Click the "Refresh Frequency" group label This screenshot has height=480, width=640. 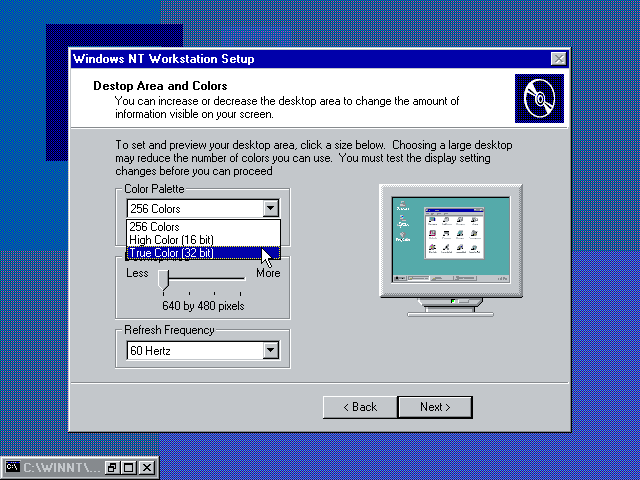pos(169,330)
